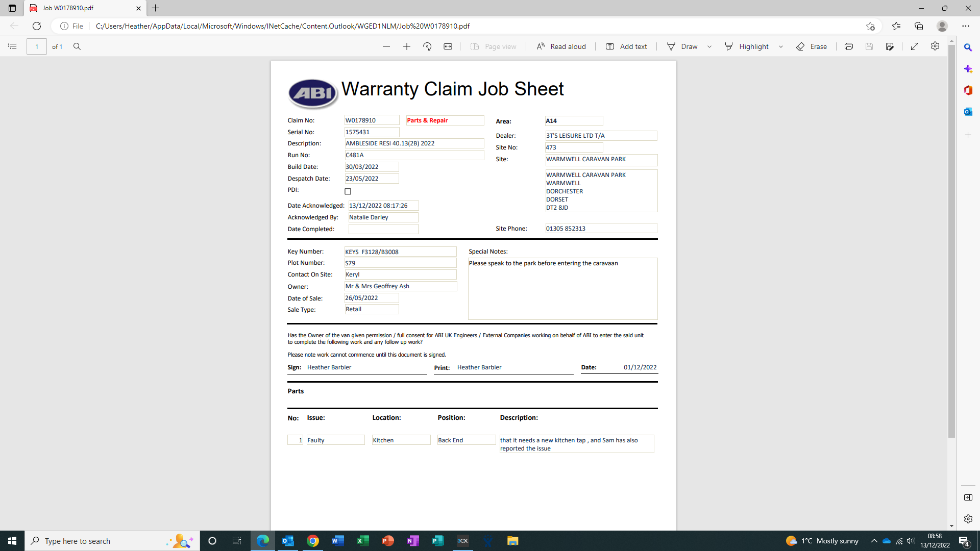Click the Find in PDF magnifier icon

77,46
